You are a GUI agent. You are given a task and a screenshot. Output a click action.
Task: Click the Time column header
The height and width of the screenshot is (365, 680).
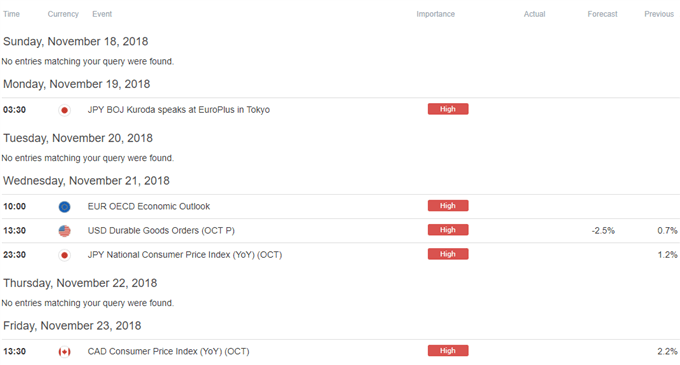pyautogui.click(x=11, y=14)
